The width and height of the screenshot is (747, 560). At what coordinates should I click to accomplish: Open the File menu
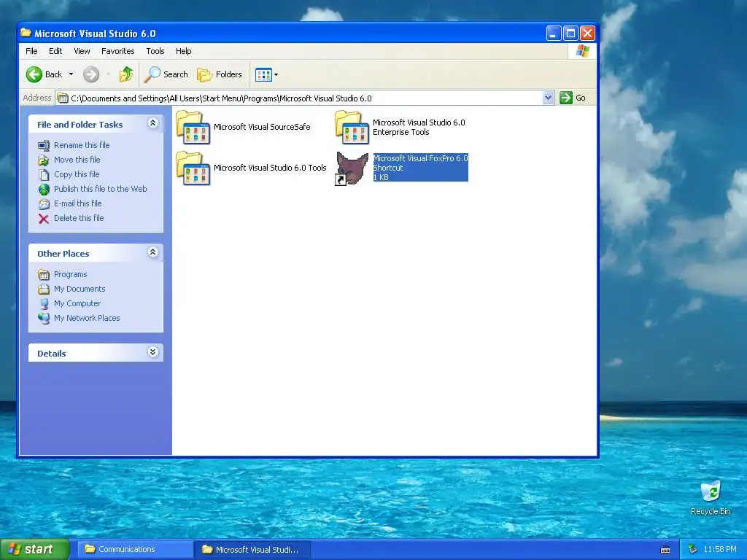pyautogui.click(x=31, y=51)
